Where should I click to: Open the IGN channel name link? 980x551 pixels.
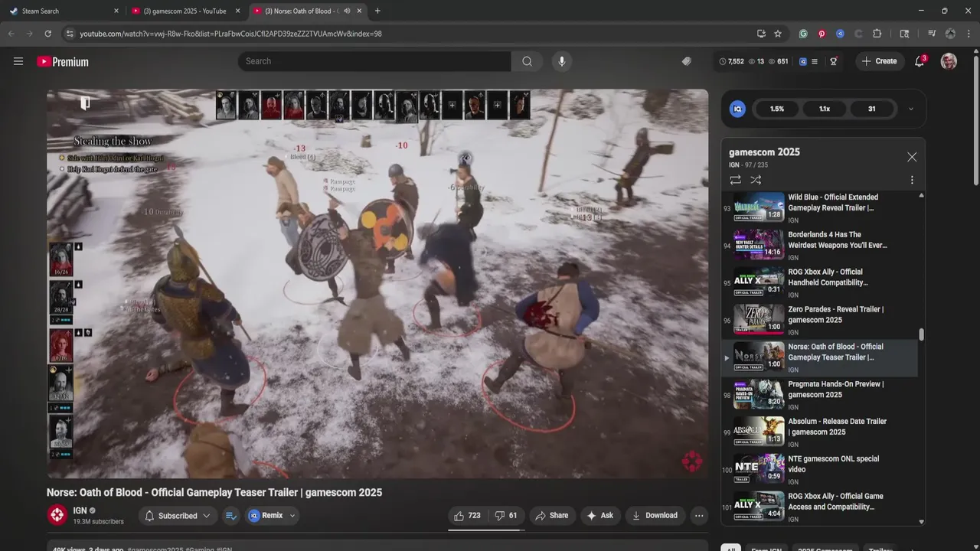80,510
